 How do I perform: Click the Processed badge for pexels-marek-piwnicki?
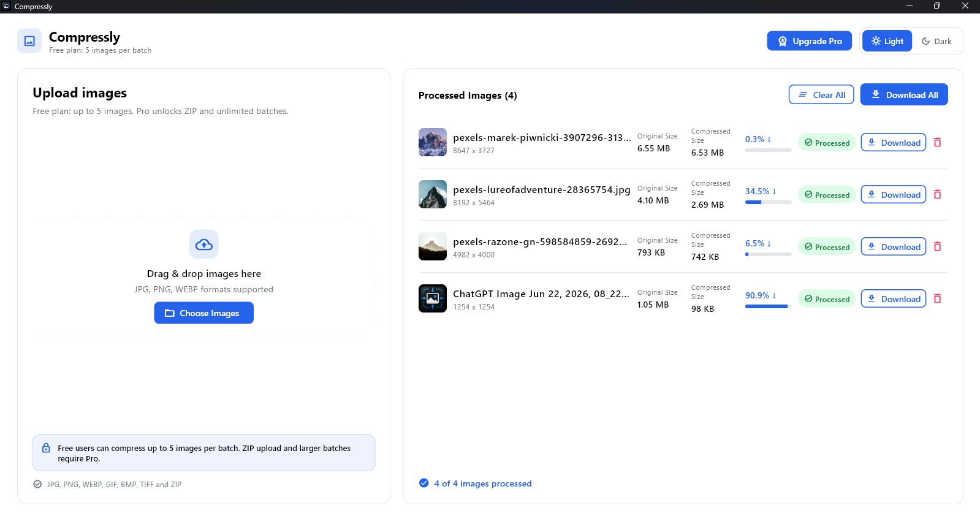click(x=827, y=143)
